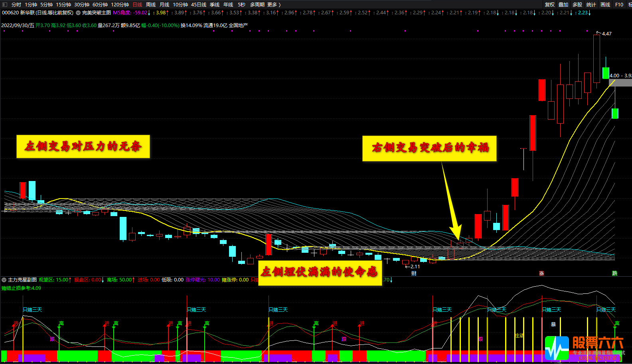
Task: Select the 月线 monthly period tab
Action: (164, 4)
